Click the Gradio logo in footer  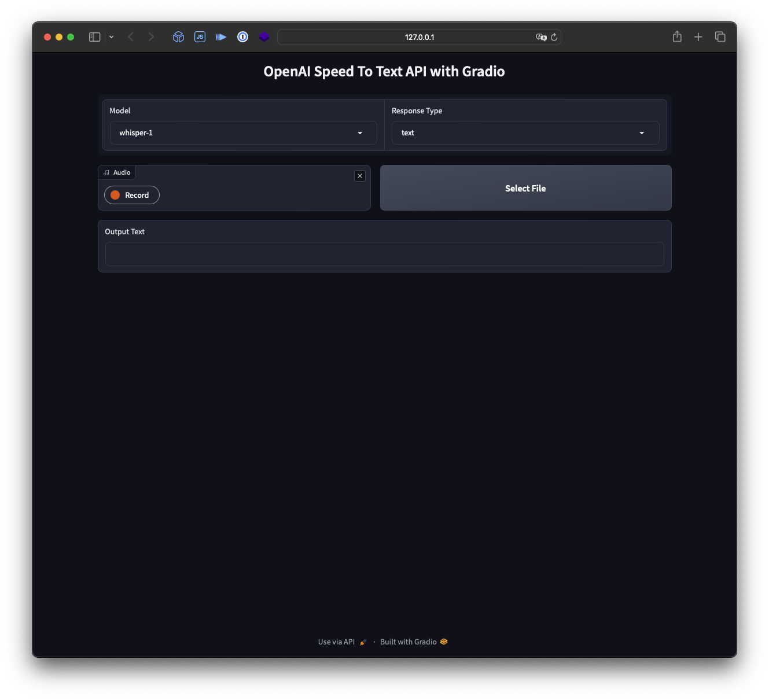[444, 642]
